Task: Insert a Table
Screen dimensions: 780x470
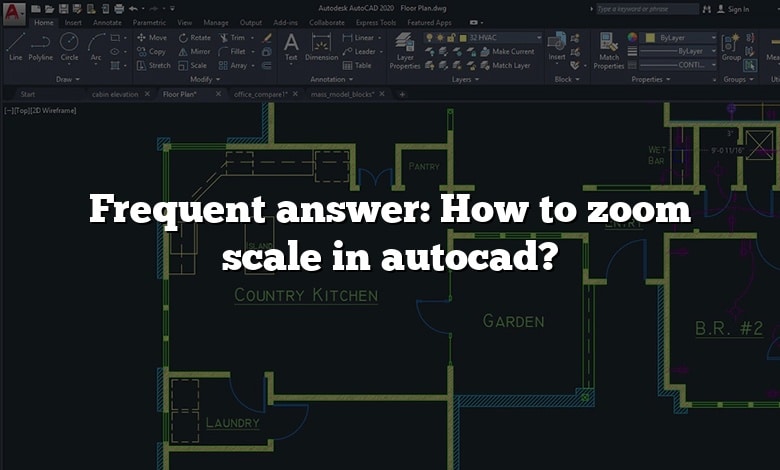Action: [x=357, y=65]
